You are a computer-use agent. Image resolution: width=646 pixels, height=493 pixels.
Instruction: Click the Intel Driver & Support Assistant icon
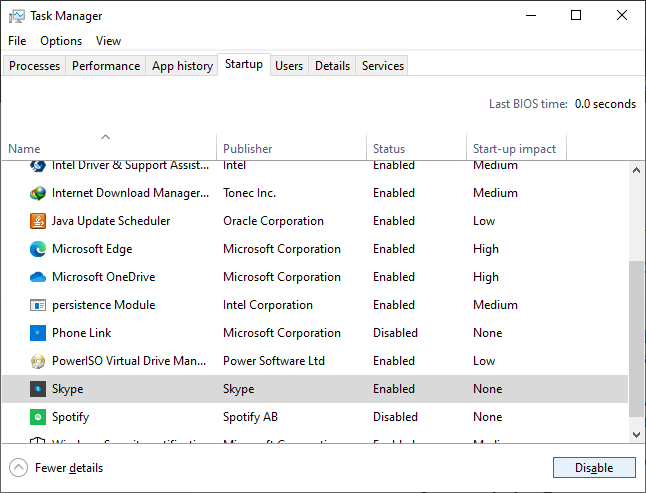pos(38,166)
